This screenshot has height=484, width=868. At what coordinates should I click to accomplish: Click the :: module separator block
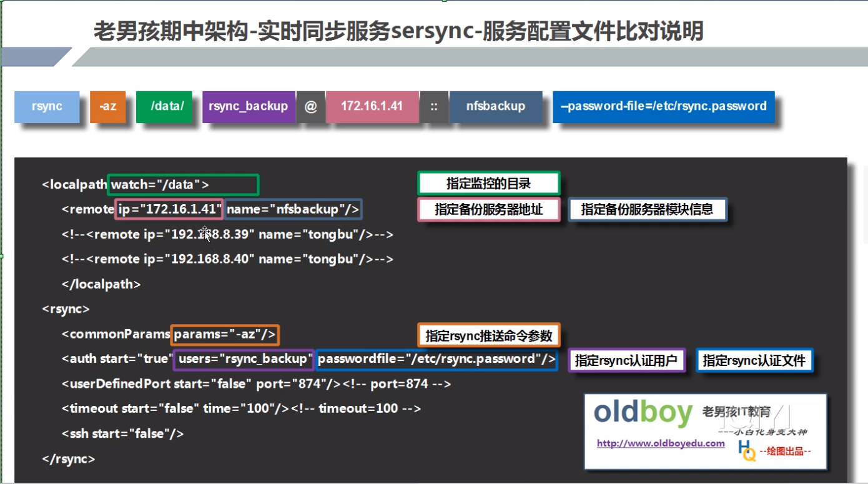(434, 106)
